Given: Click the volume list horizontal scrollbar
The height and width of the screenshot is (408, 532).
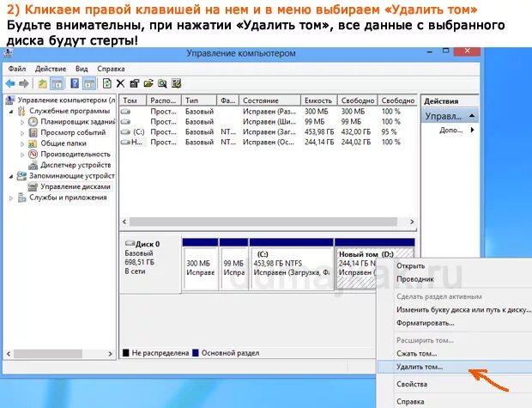Looking at the screenshot, I should pos(263,222).
